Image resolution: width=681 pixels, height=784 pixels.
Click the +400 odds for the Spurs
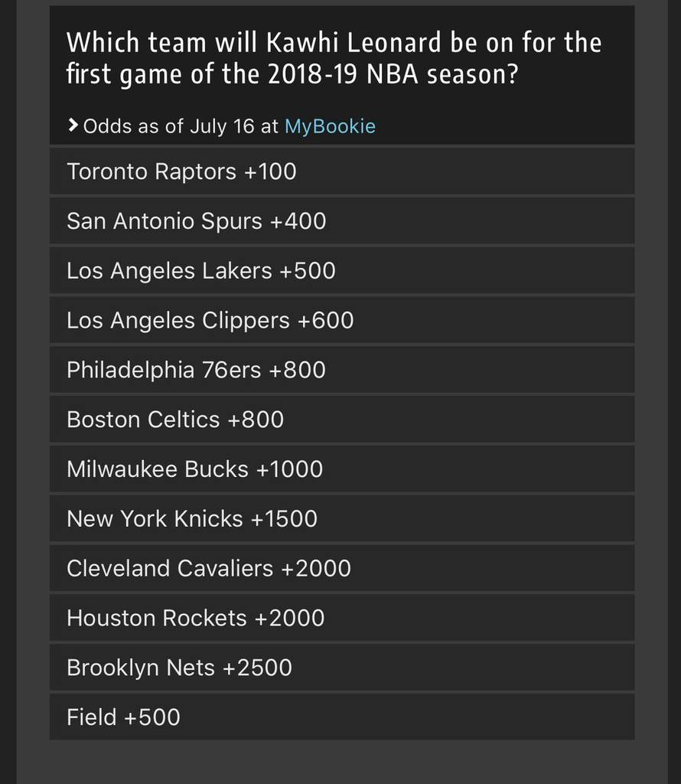(296, 221)
